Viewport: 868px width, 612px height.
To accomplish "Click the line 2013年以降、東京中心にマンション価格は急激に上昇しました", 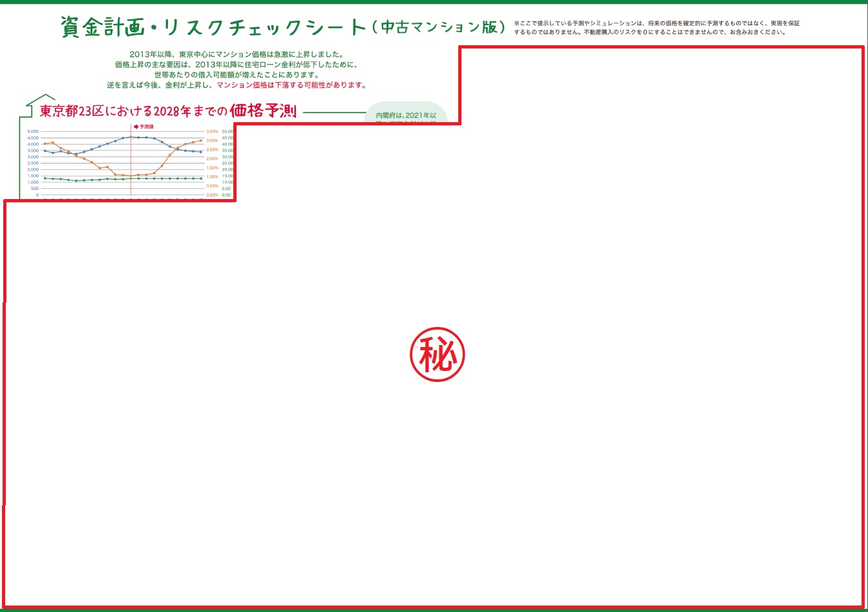I will point(236,54).
